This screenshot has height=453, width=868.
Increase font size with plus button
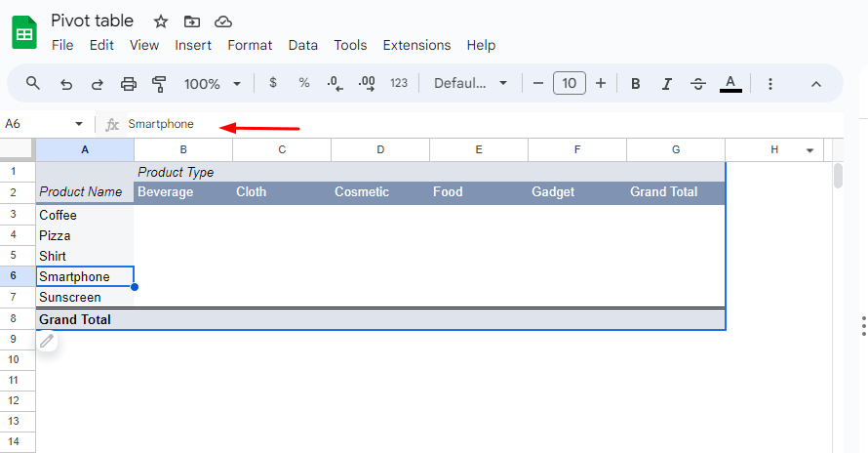[601, 84]
